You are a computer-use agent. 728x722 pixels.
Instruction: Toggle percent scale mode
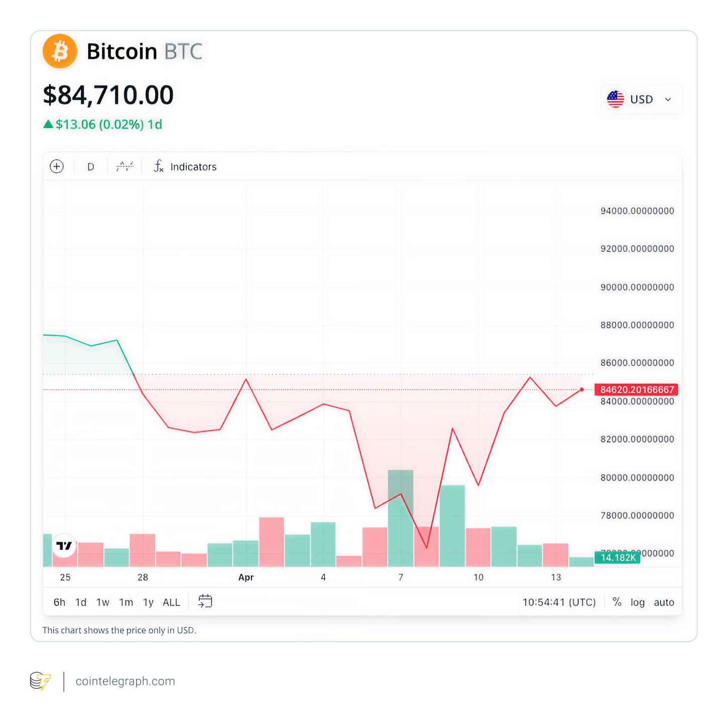coord(617,602)
